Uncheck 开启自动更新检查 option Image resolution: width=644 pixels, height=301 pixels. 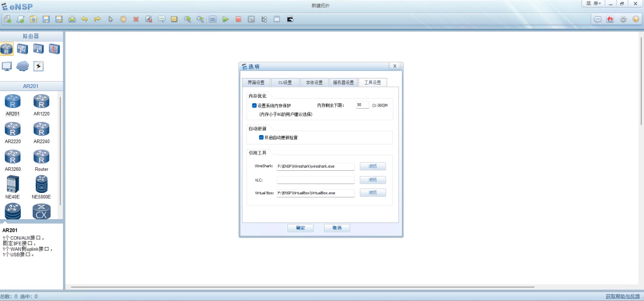pos(261,137)
